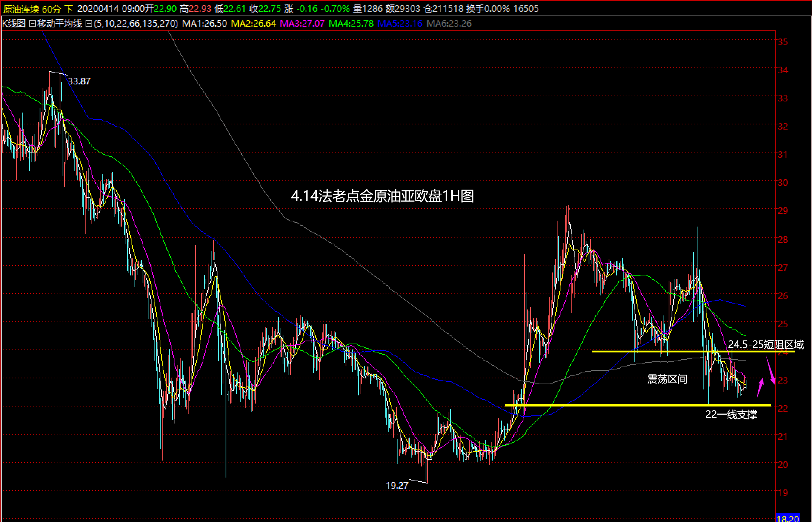Screen dimensions: 812x522
Task: Select the 22一线支撑 annotation text
Action: point(731,415)
